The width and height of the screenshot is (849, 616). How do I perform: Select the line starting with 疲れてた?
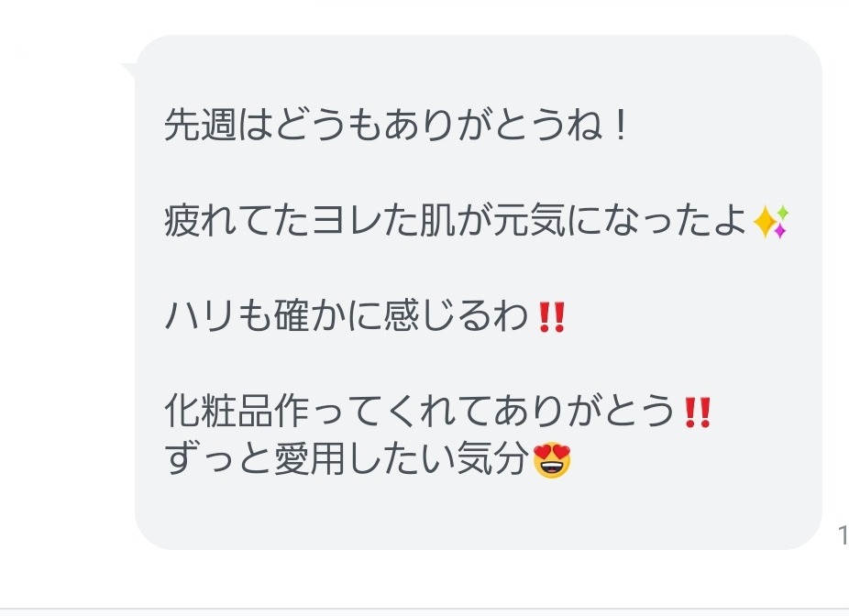pos(477,222)
